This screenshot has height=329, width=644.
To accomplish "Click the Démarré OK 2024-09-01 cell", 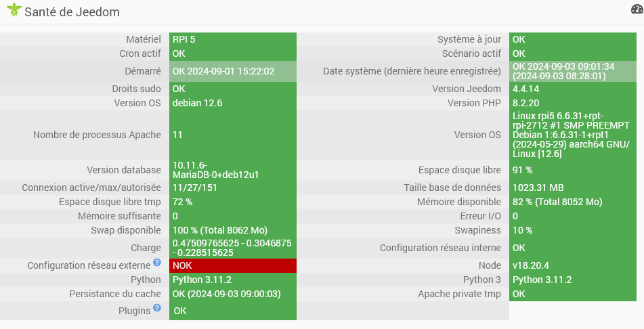I will (x=233, y=71).
